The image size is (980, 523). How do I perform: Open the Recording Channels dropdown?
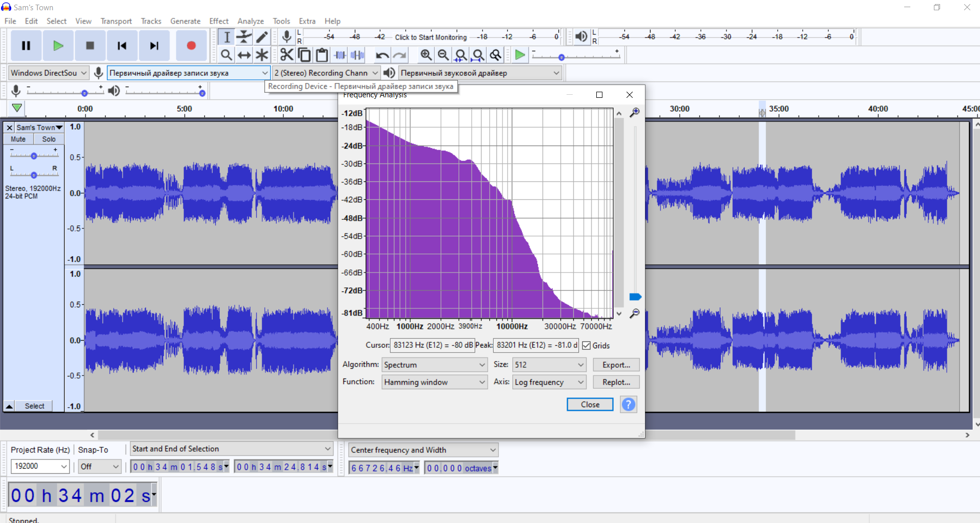[326, 73]
